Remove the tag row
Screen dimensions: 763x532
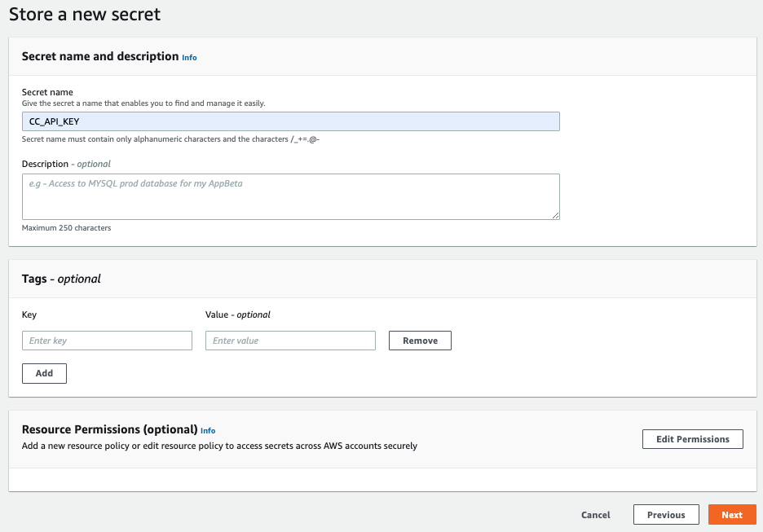pos(420,341)
